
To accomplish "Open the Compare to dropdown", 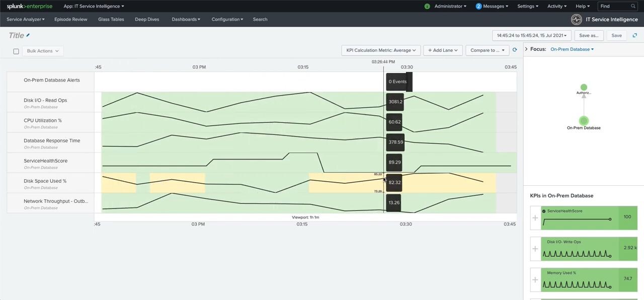I will [487, 50].
